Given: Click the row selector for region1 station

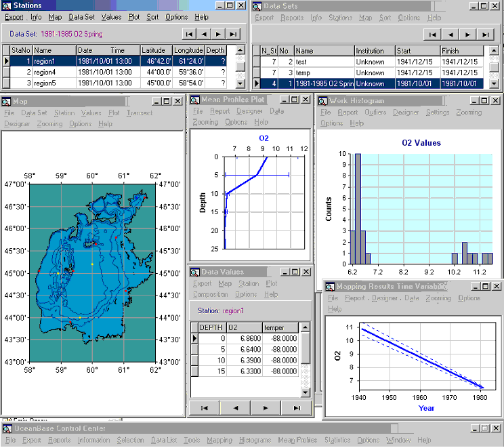Looking at the screenshot, I should click(x=6, y=62).
